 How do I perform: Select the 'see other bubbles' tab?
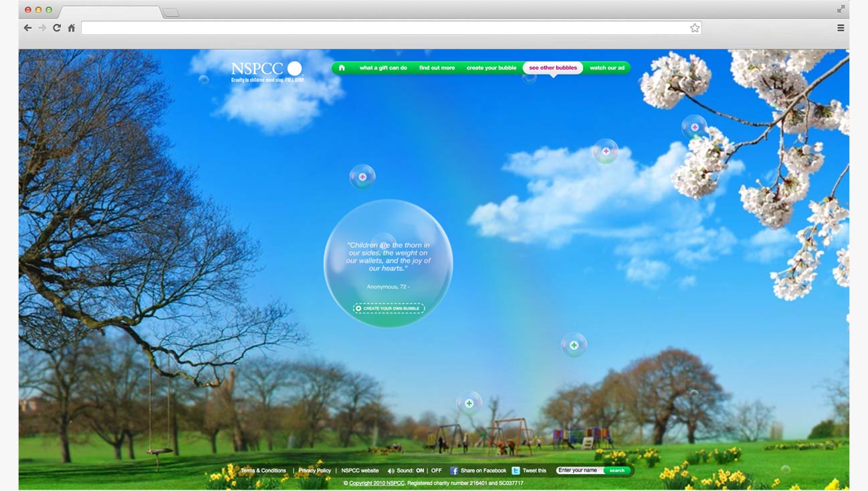click(x=552, y=68)
